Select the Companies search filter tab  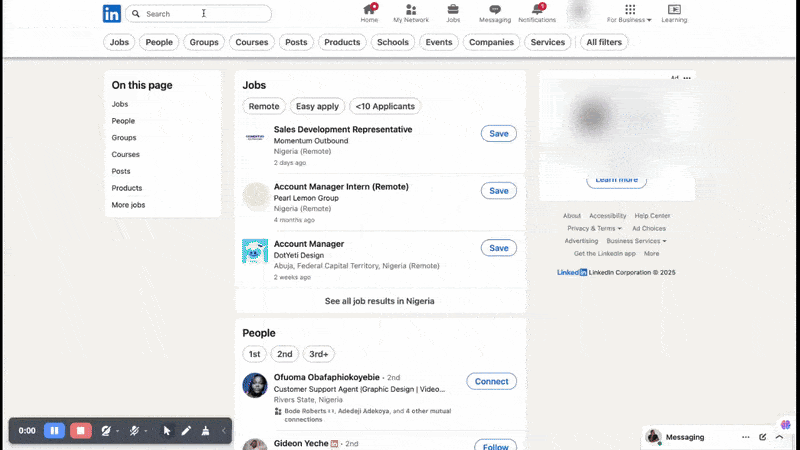(491, 42)
